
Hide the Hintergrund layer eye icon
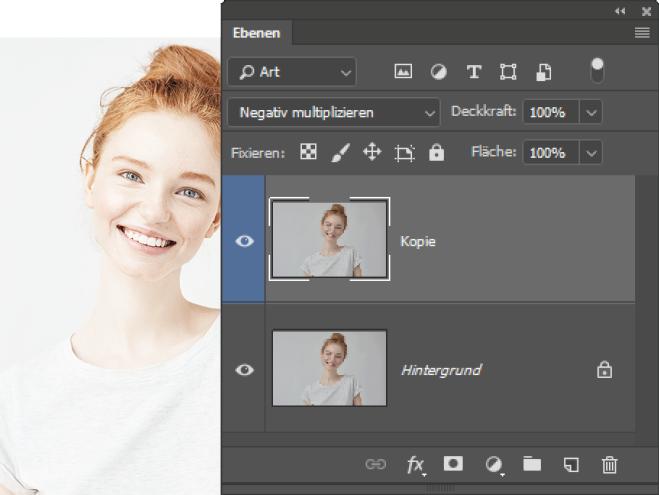(244, 370)
